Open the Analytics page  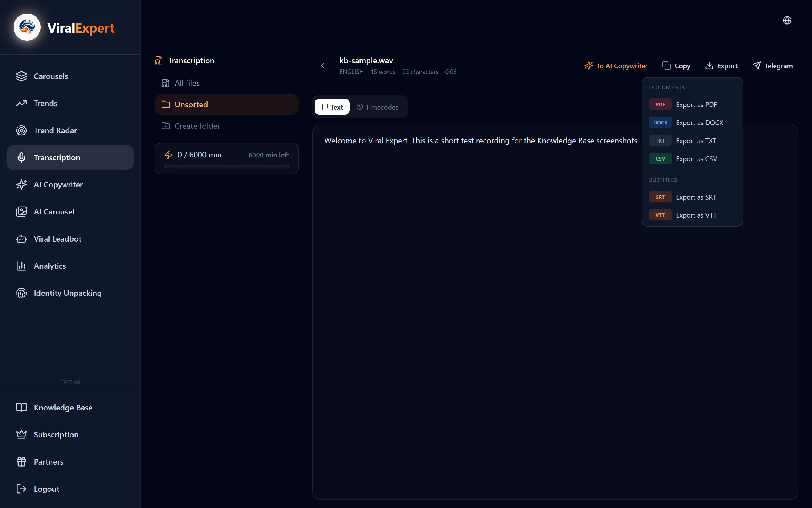(70, 266)
